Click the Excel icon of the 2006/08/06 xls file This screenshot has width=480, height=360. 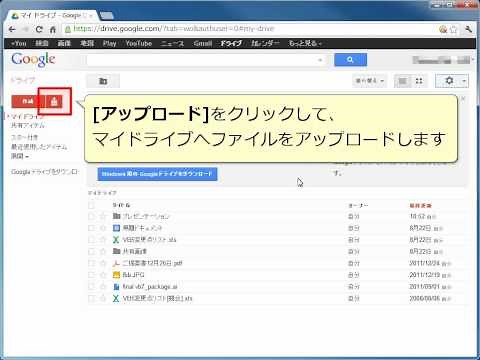[x=116, y=298]
